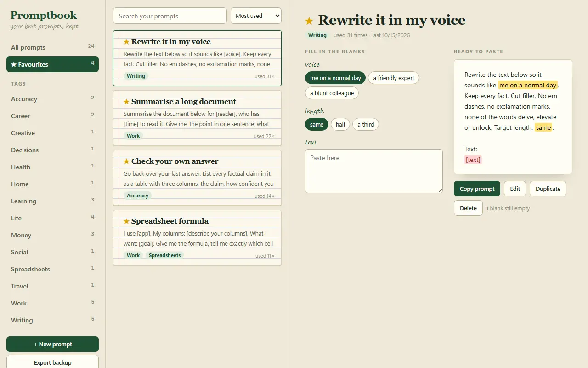Open the Most used sort dropdown
Image resolution: width=588 pixels, height=368 pixels.
256,16
